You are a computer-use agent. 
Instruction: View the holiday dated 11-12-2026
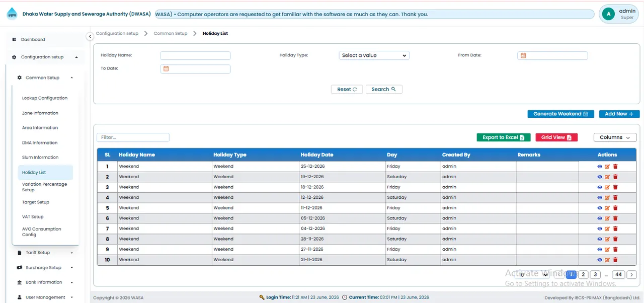click(x=600, y=208)
